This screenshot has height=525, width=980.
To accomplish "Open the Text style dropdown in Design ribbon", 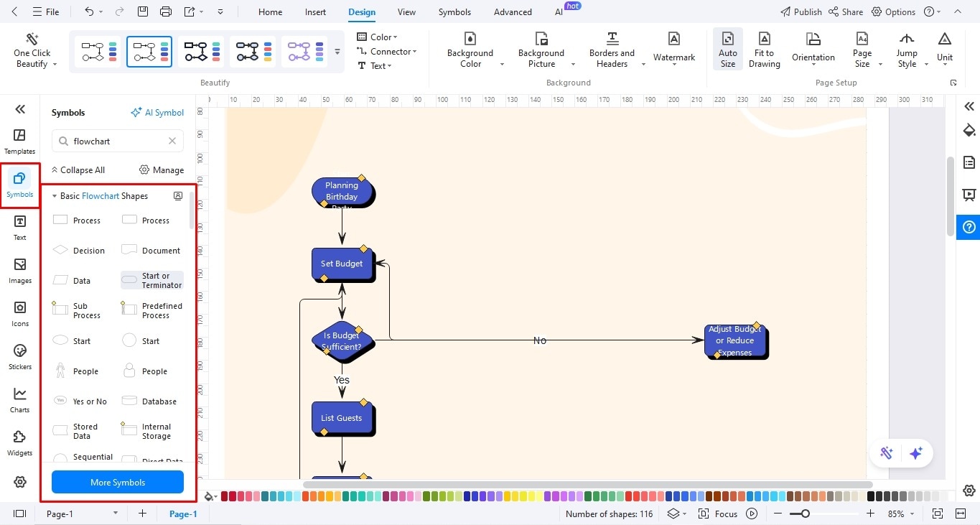I will 375,65.
